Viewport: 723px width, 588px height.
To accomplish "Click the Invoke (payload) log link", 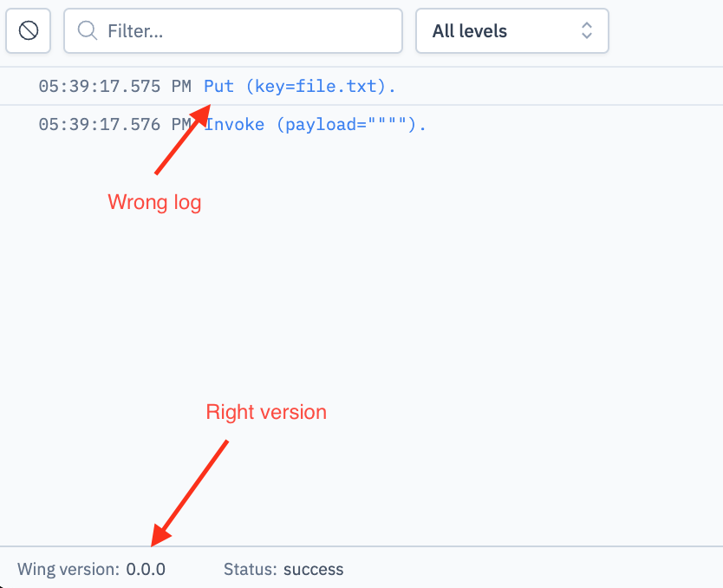I will pos(314,124).
